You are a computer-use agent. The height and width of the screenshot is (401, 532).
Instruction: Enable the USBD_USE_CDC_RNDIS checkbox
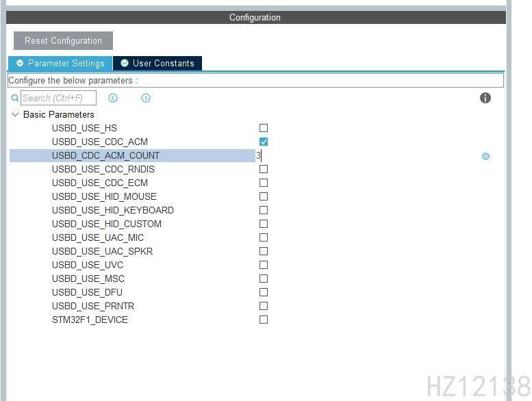coord(264,169)
